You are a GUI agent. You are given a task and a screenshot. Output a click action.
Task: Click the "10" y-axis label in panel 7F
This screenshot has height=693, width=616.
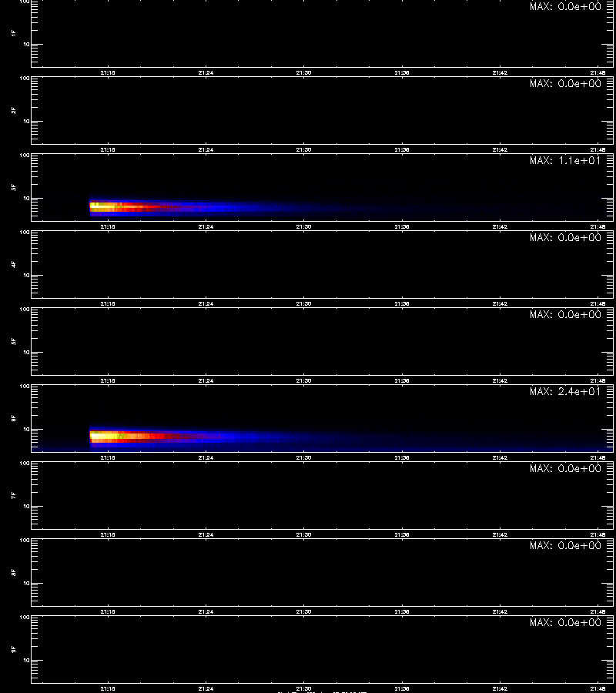click(x=26, y=507)
